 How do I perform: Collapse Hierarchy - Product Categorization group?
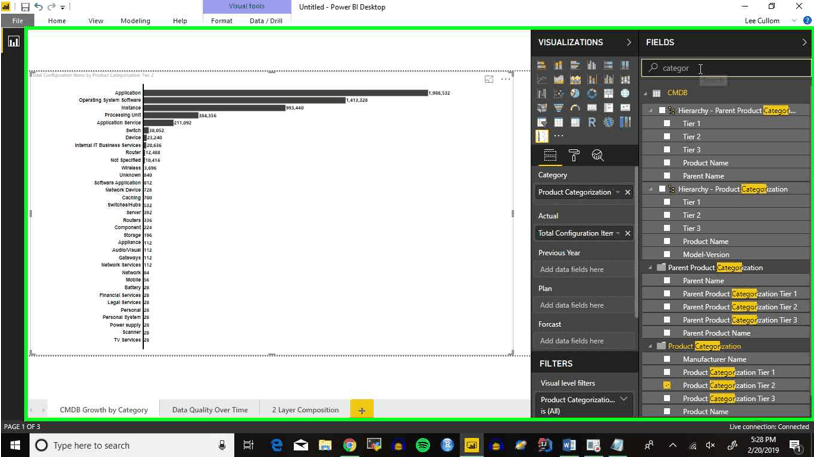(650, 189)
